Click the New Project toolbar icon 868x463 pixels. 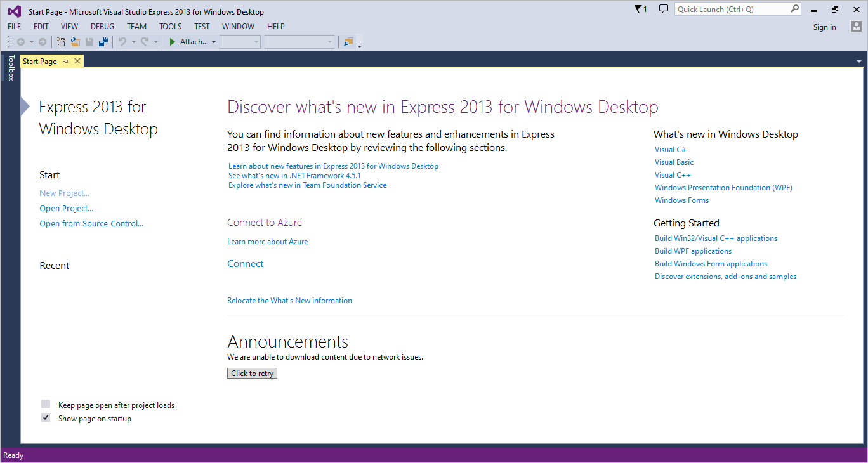tap(62, 42)
